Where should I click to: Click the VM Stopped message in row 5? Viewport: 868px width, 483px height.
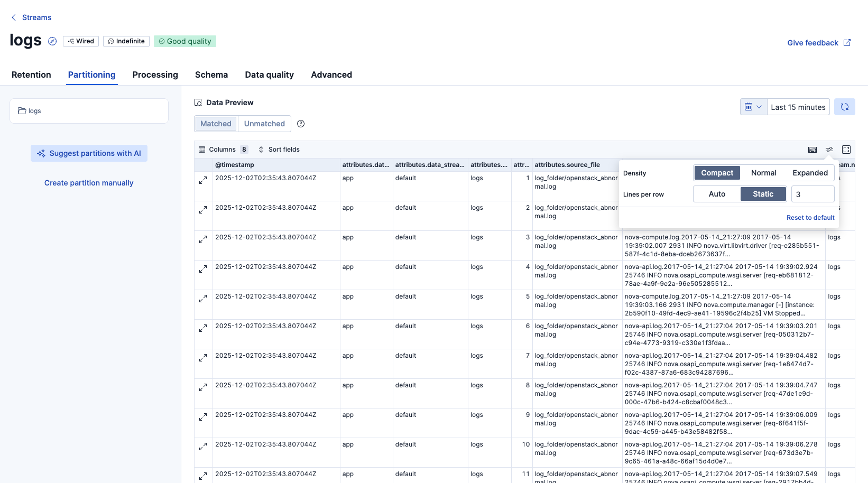(x=723, y=305)
